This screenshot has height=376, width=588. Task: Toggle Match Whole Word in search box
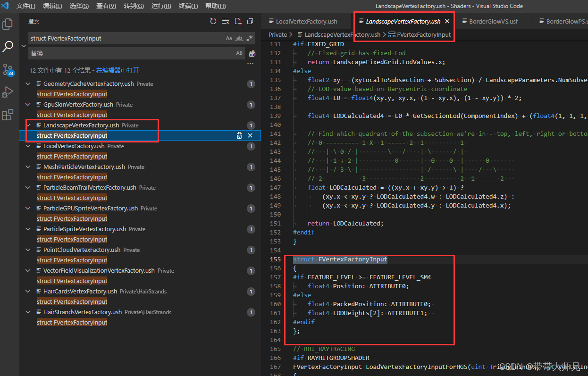coord(239,38)
